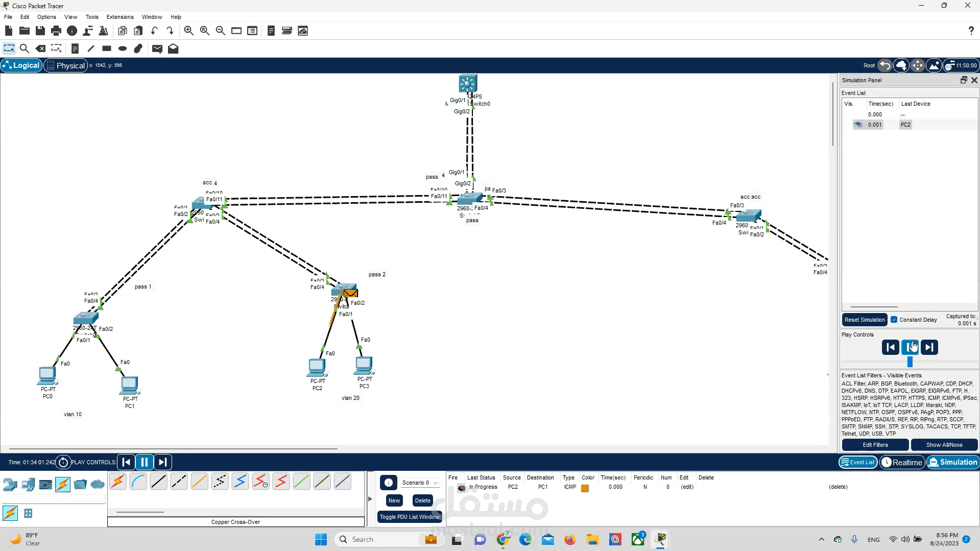Select the Connections device category icon

click(63, 484)
